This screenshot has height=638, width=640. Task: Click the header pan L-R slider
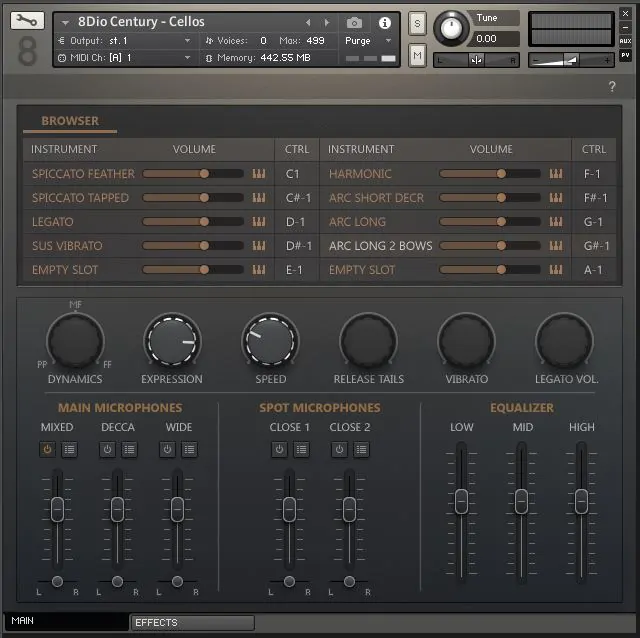(x=476, y=60)
